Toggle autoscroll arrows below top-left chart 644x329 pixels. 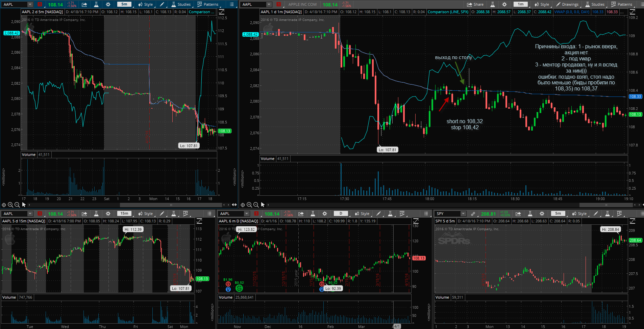(x=234, y=205)
